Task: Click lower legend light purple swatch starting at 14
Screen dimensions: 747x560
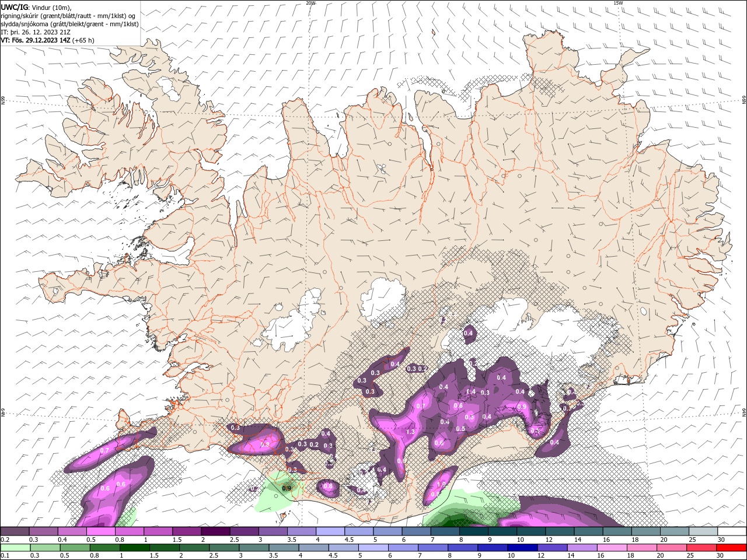Action: pos(583,548)
